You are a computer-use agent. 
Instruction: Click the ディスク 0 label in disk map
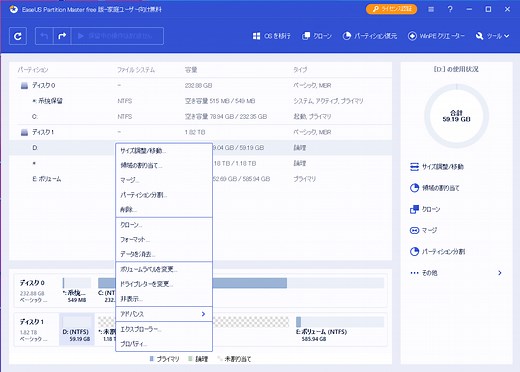[32, 283]
